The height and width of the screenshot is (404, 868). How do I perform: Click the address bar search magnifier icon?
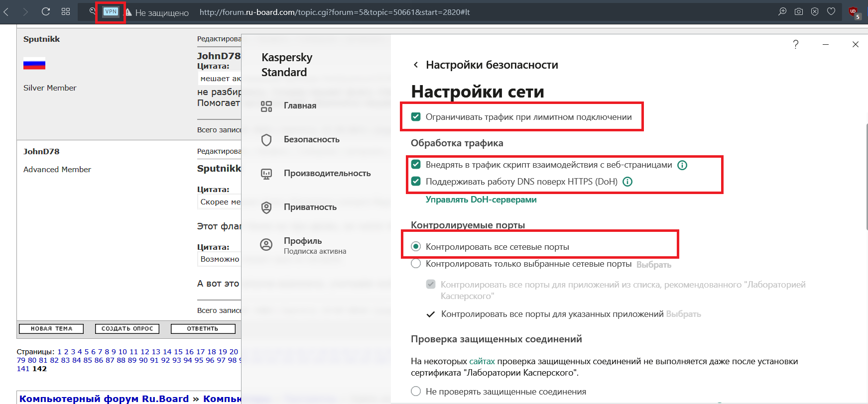click(93, 11)
